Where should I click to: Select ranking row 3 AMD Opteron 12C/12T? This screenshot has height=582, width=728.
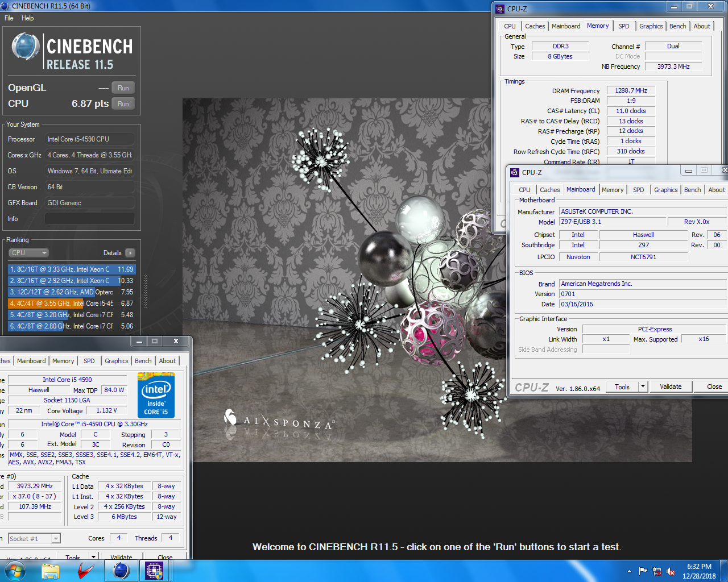[71, 292]
